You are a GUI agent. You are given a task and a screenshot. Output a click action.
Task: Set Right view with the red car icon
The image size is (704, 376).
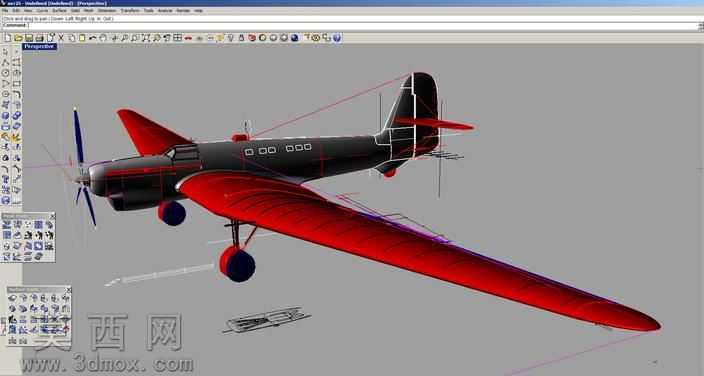coord(188,38)
